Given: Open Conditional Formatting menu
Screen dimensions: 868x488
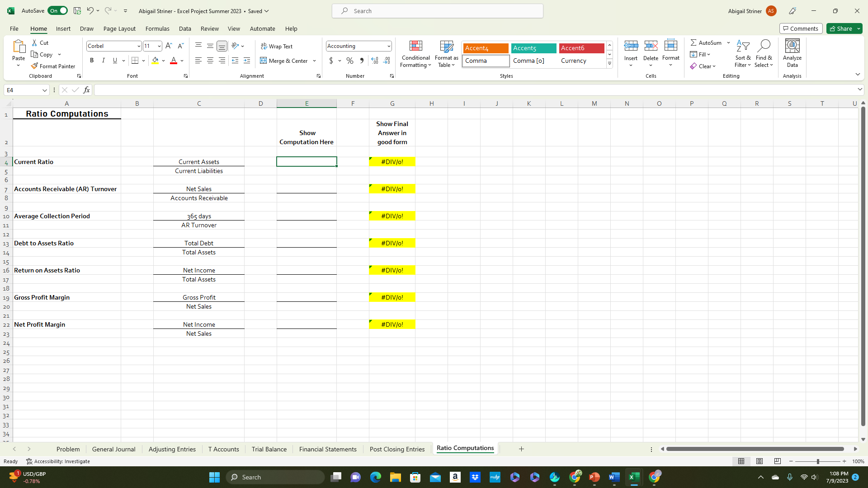Looking at the screenshot, I should (x=415, y=54).
